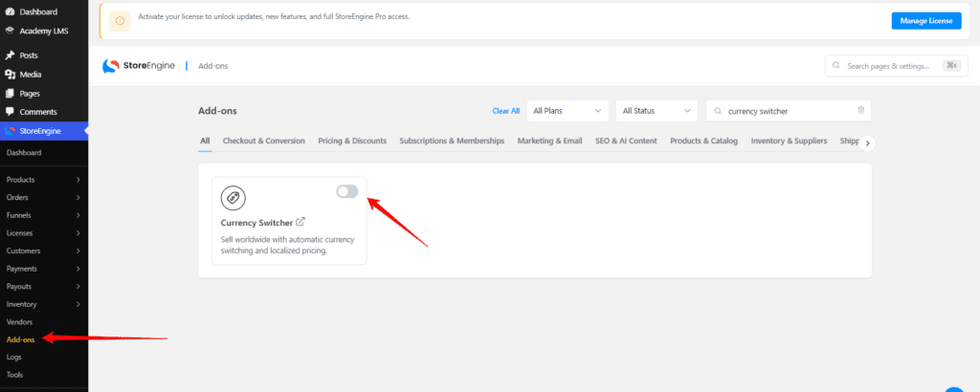The width and height of the screenshot is (980, 392).
Task: Switch to SEO & AI Content tab
Action: (626, 142)
